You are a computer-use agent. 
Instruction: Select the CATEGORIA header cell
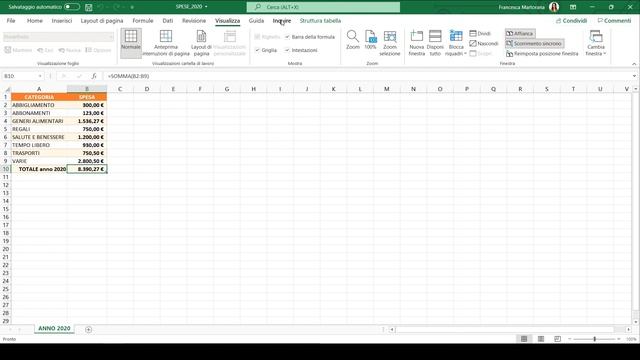coord(39,97)
